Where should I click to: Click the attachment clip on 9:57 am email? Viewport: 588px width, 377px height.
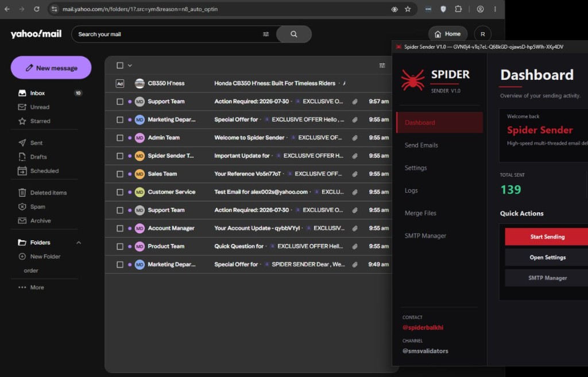pos(355,102)
